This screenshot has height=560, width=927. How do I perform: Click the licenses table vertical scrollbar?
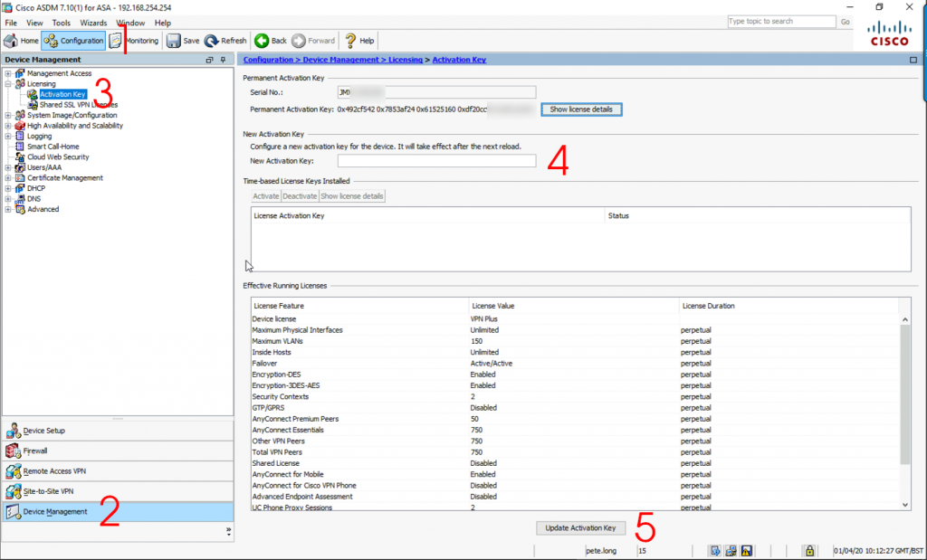(x=904, y=394)
